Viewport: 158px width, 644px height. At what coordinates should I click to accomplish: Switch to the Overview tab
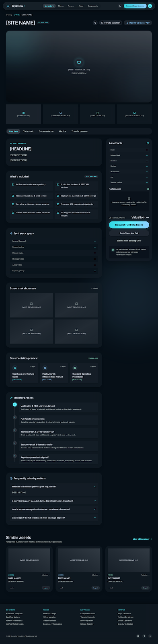(14, 131)
